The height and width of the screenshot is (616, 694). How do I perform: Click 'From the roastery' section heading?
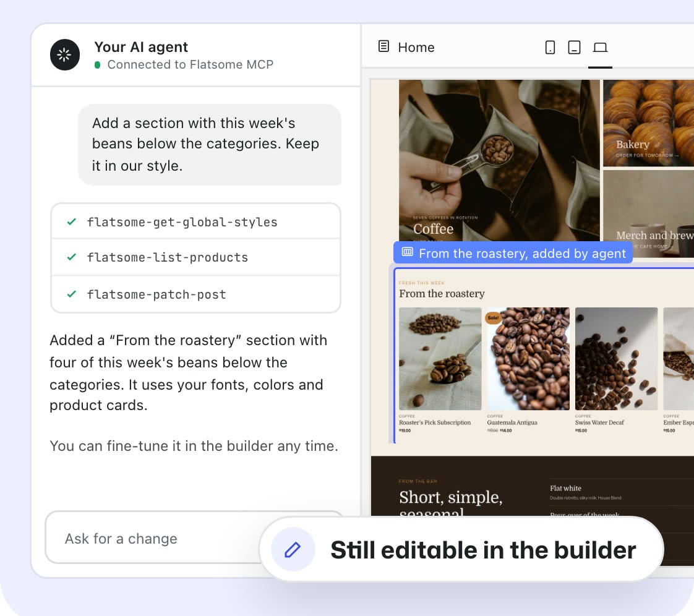tap(442, 293)
